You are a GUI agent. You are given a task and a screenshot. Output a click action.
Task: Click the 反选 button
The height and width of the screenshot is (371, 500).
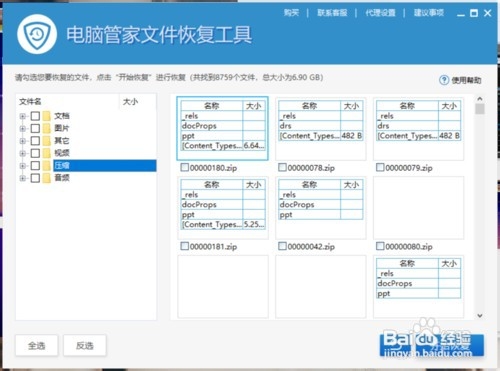pos(85,345)
